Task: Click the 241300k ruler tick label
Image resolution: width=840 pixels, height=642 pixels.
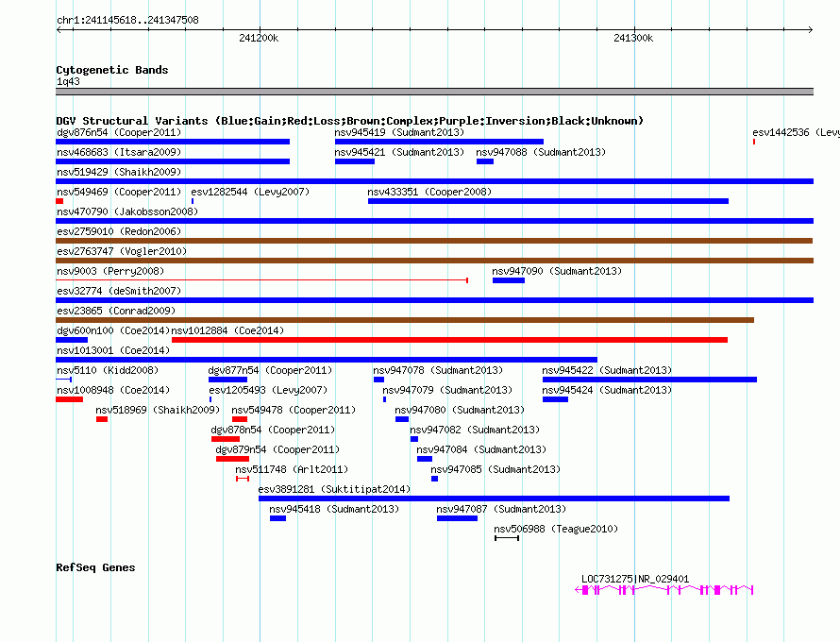Action: pyautogui.click(x=633, y=38)
